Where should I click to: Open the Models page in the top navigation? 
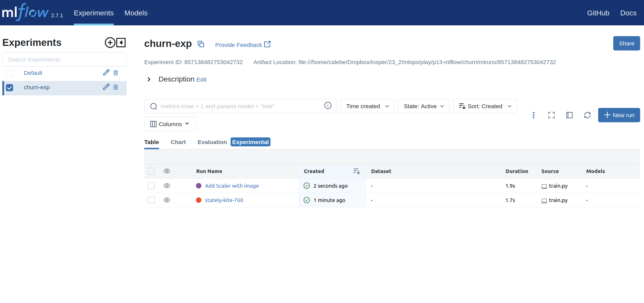click(x=136, y=13)
